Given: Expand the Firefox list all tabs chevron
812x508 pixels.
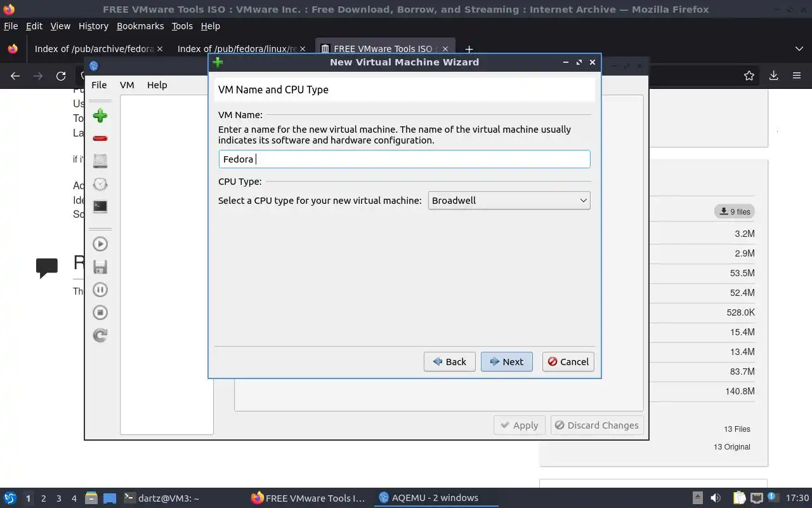Looking at the screenshot, I should (x=799, y=49).
